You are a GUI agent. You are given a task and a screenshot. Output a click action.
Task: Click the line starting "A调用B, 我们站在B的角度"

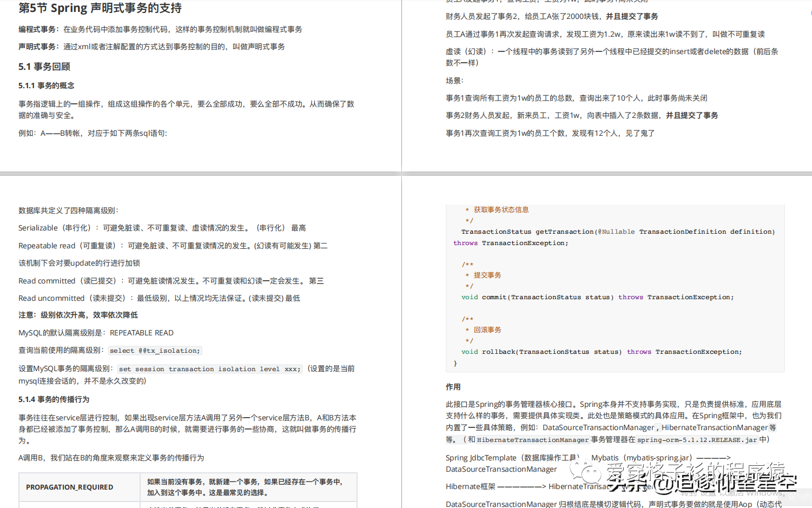pos(111,458)
